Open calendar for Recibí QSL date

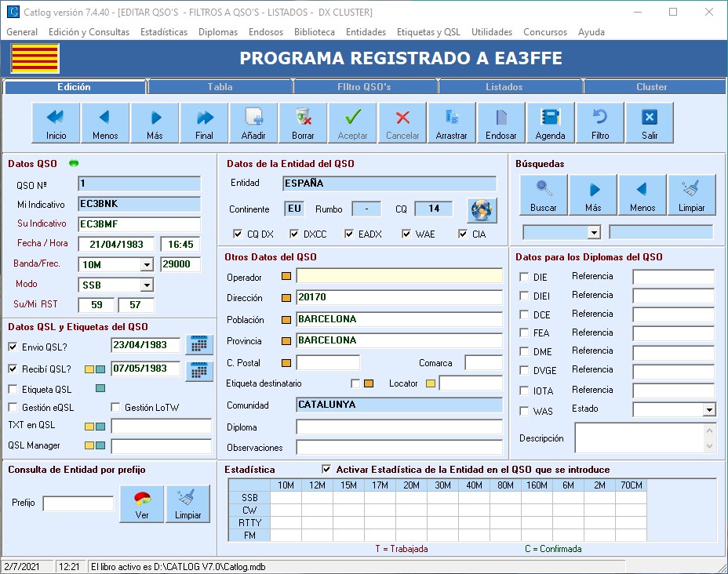tap(199, 371)
